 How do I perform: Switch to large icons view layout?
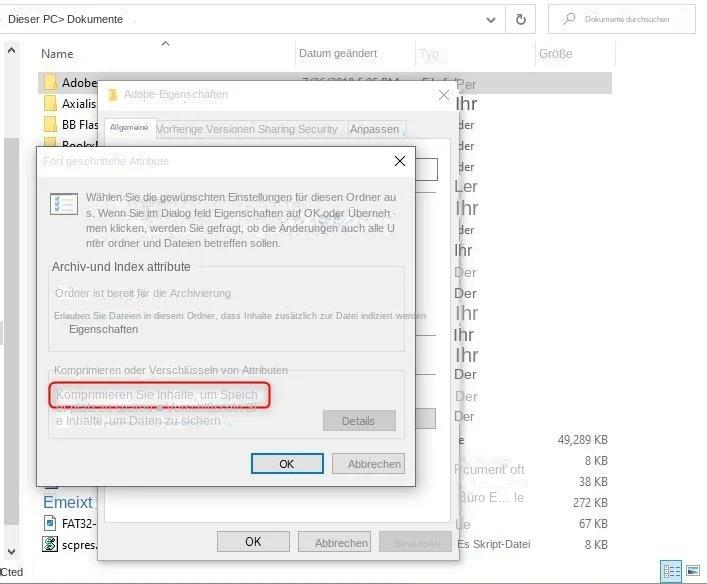point(693,571)
